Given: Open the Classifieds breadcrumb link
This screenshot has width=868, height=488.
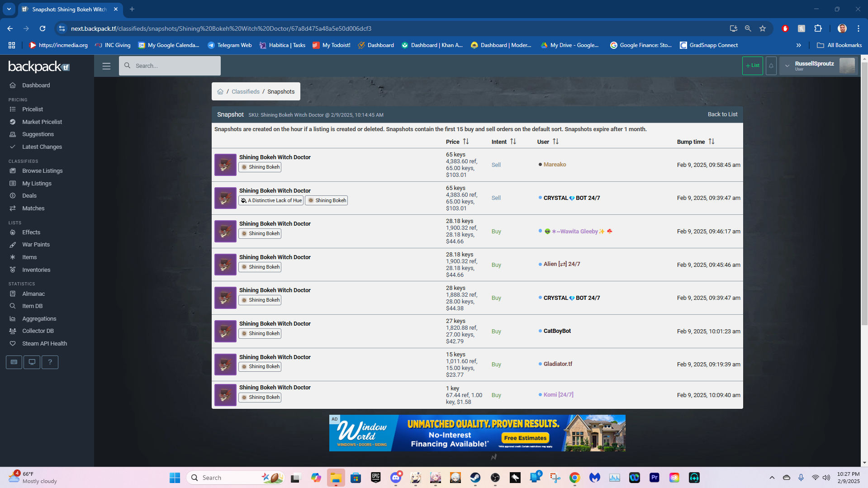Looking at the screenshot, I should pyautogui.click(x=246, y=92).
